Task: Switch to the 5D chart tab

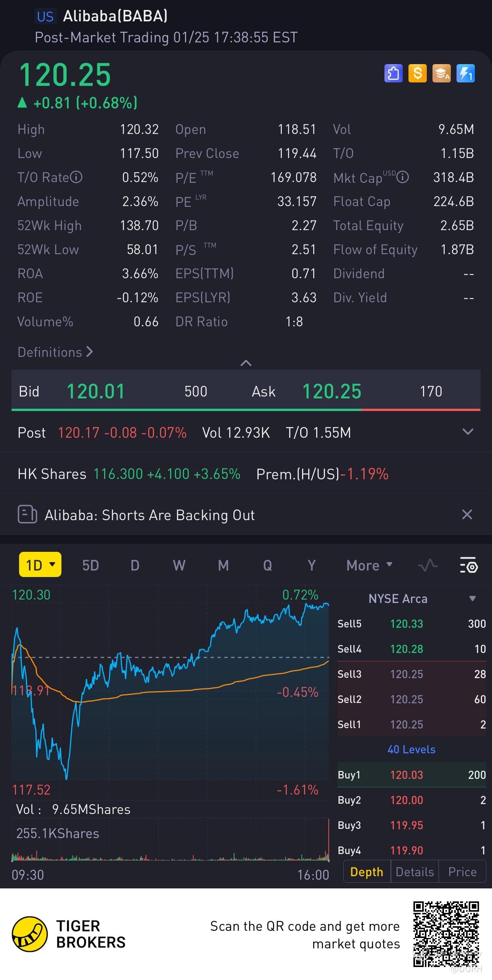Action: (x=90, y=565)
